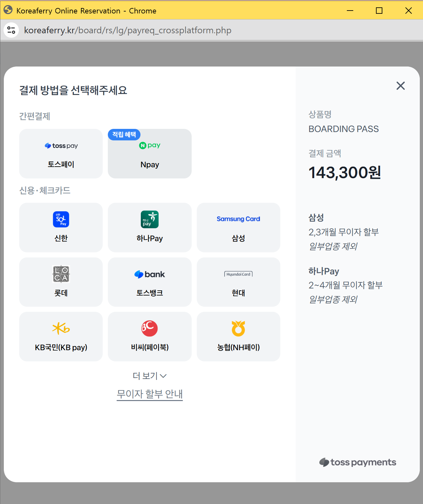Screen dimensions: 423x504
Task: Select the 하나Pay green icon
Action: click(x=150, y=219)
